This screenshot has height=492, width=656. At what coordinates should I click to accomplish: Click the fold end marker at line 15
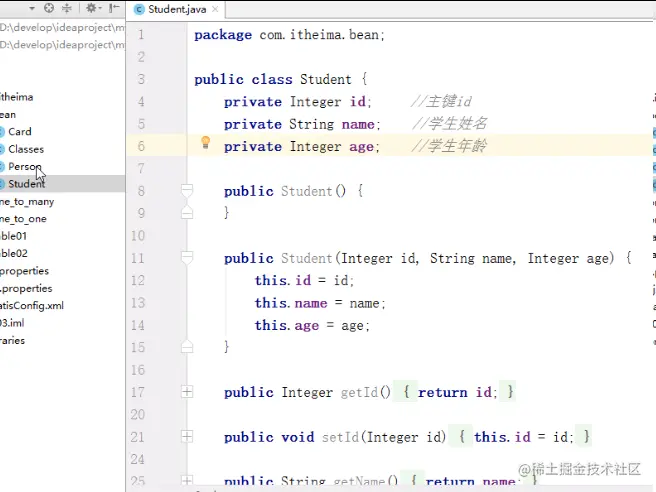pos(187,346)
